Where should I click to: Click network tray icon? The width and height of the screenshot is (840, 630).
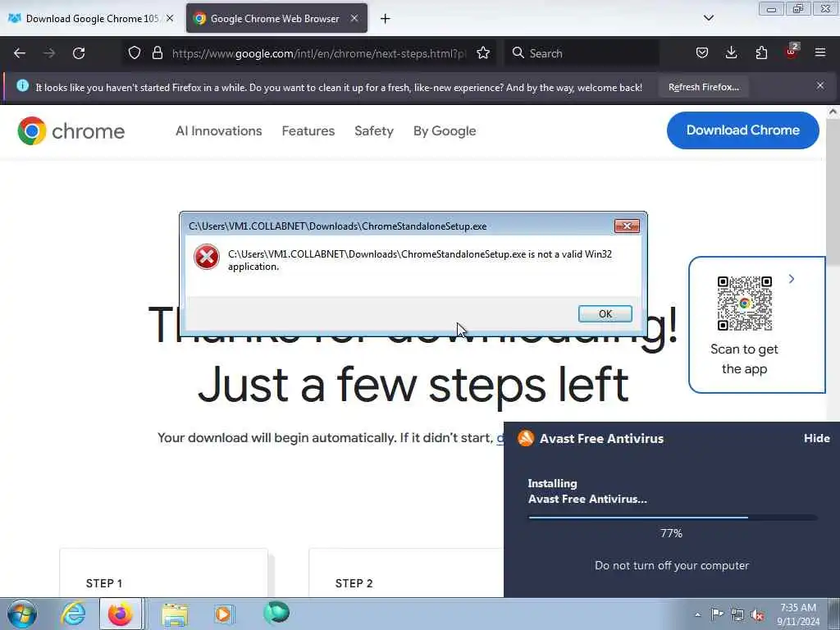click(x=737, y=615)
